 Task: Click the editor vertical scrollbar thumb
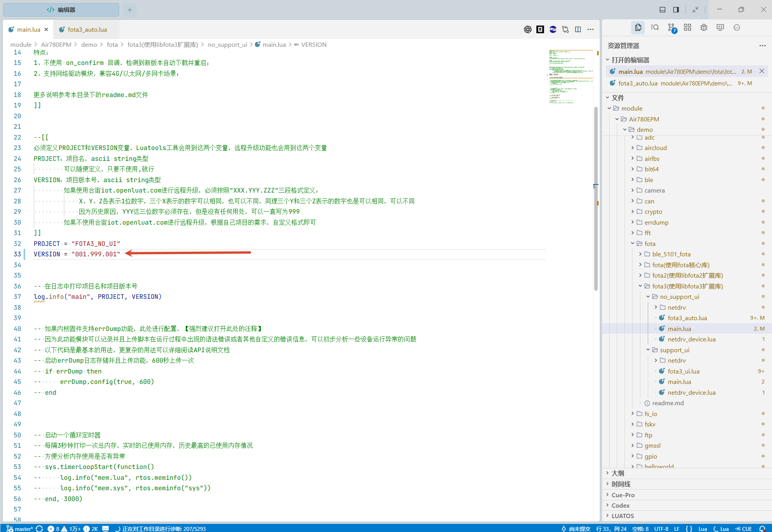tap(596, 198)
